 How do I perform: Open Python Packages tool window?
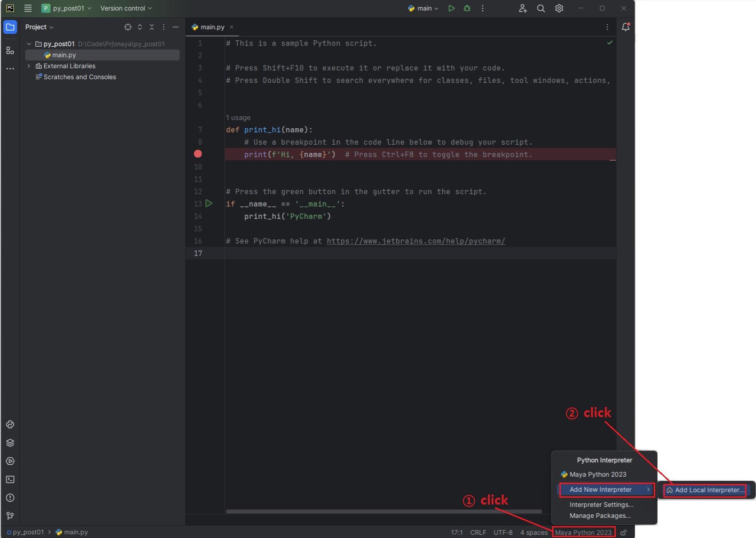click(x=10, y=424)
